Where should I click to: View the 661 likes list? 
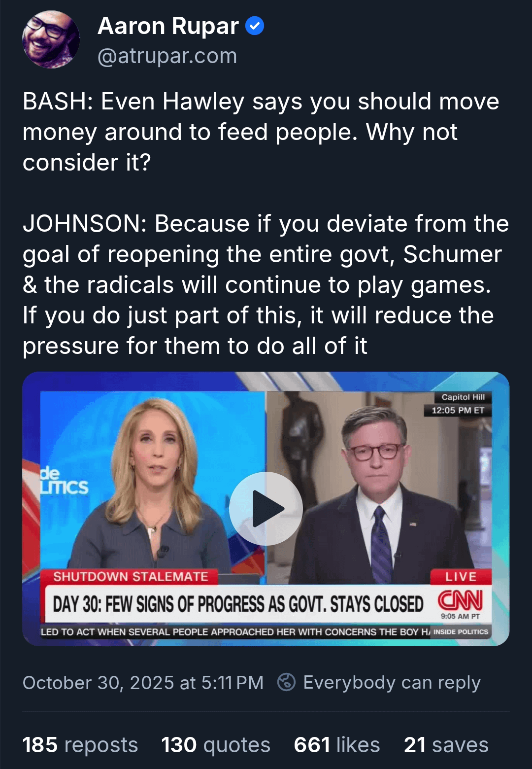click(337, 745)
